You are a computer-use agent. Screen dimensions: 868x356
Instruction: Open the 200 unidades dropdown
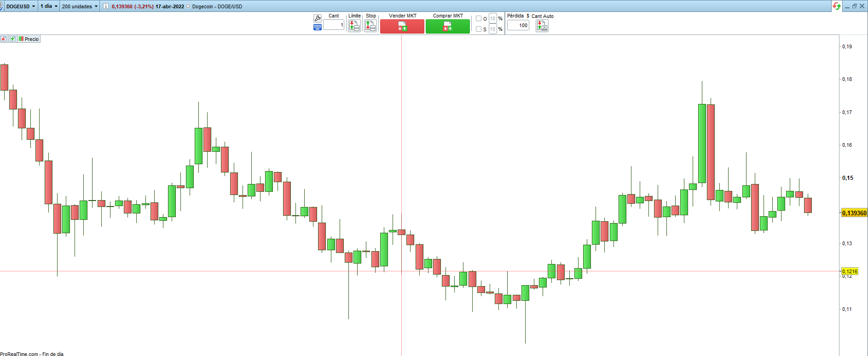click(x=80, y=6)
